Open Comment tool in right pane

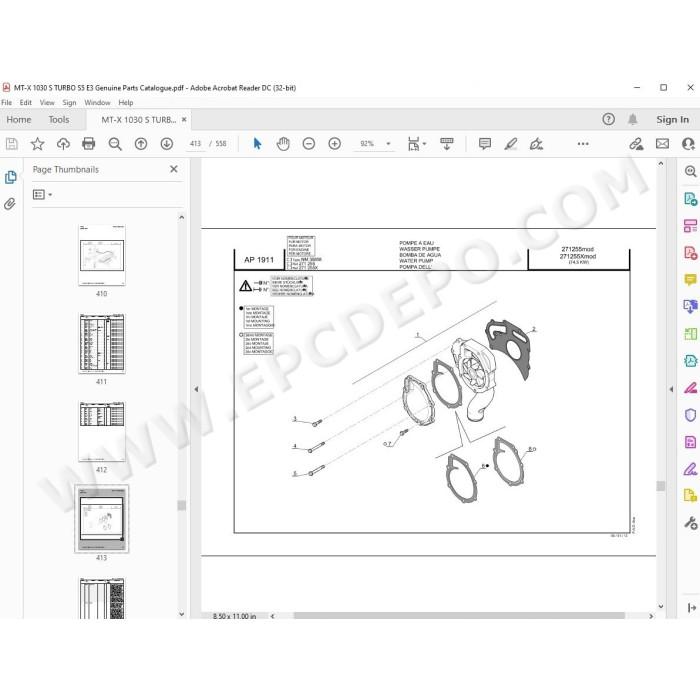tap(690, 280)
